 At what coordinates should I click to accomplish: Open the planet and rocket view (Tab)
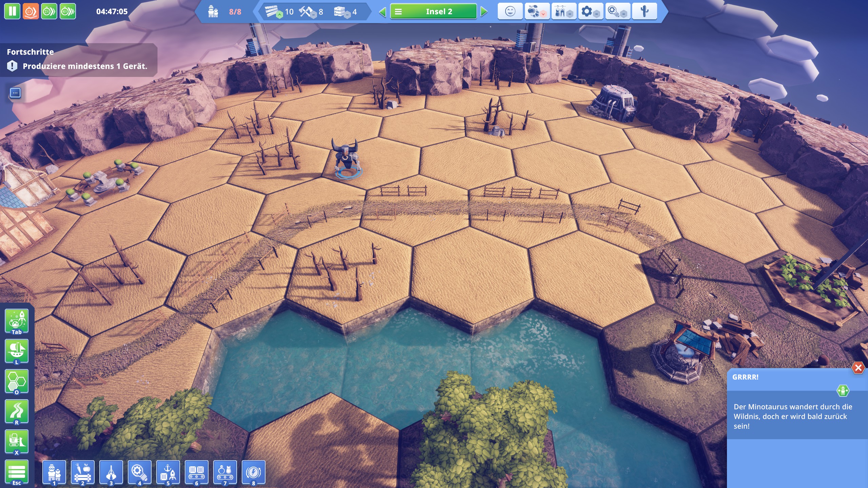(x=17, y=321)
